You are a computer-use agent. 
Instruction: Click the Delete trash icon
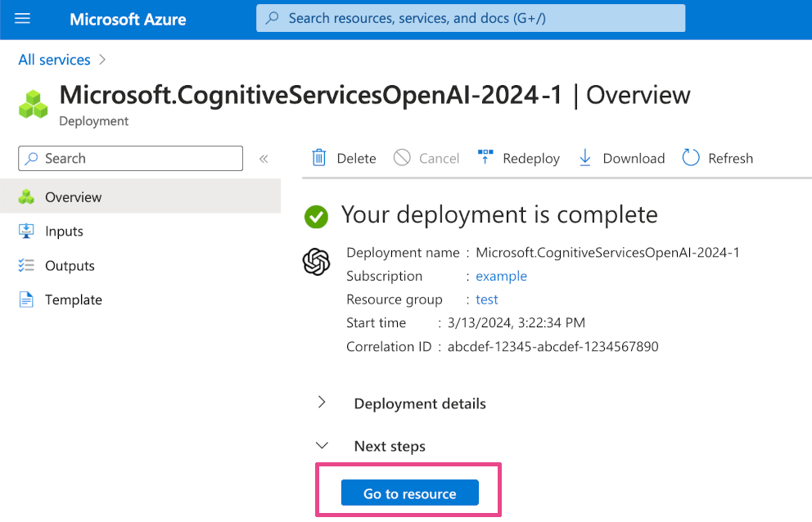point(319,158)
